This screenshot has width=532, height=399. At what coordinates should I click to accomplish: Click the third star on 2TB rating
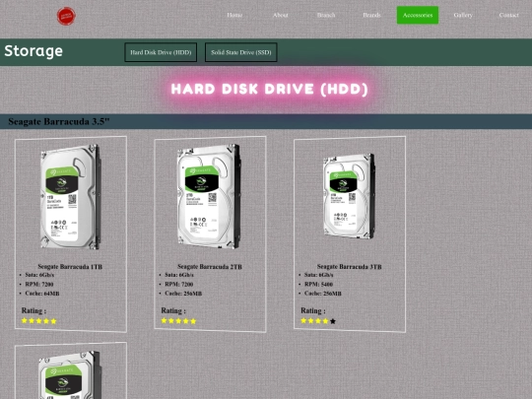(x=178, y=321)
